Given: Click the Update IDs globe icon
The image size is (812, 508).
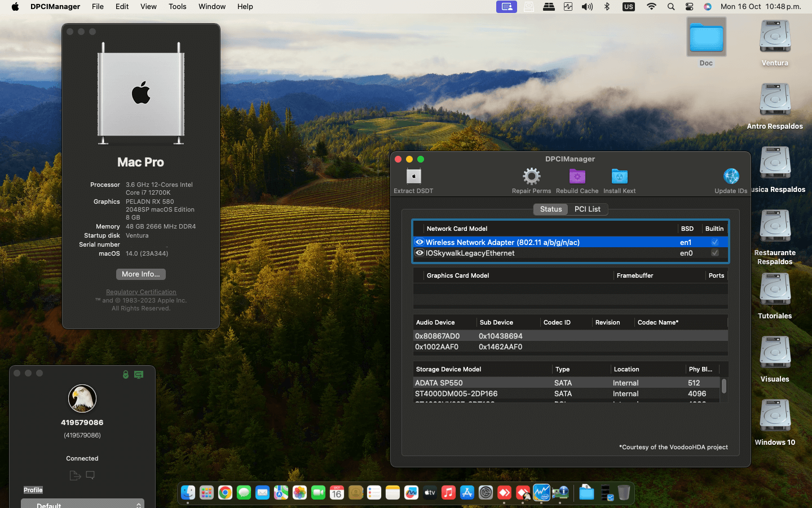Looking at the screenshot, I should (731, 177).
